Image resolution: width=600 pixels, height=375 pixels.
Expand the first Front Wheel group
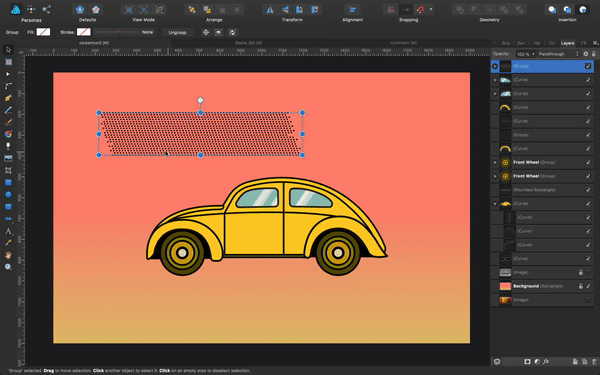point(495,162)
